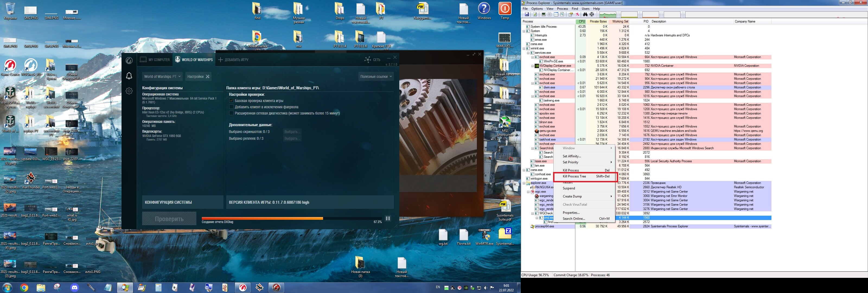The height and width of the screenshot is (293, 868).
Task: Click the settings gear icon in WGCheck sidebar
Action: click(x=129, y=91)
